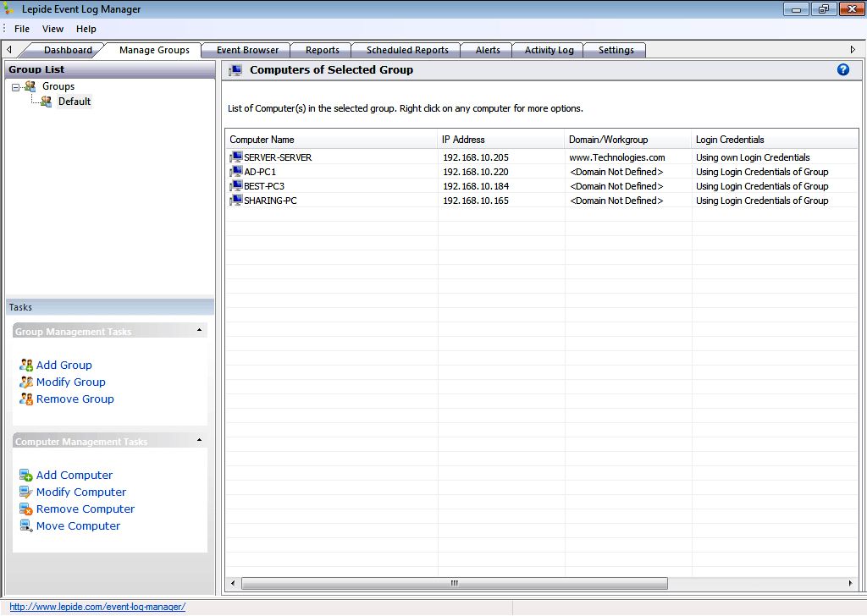Image resolution: width=867 pixels, height=616 pixels.
Task: Open the Settings tab
Action: point(616,50)
